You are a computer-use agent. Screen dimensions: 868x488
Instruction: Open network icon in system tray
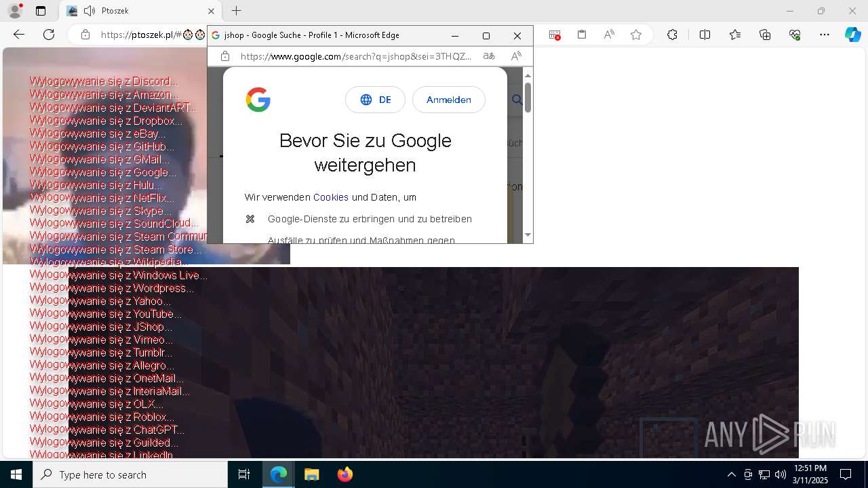(764, 474)
